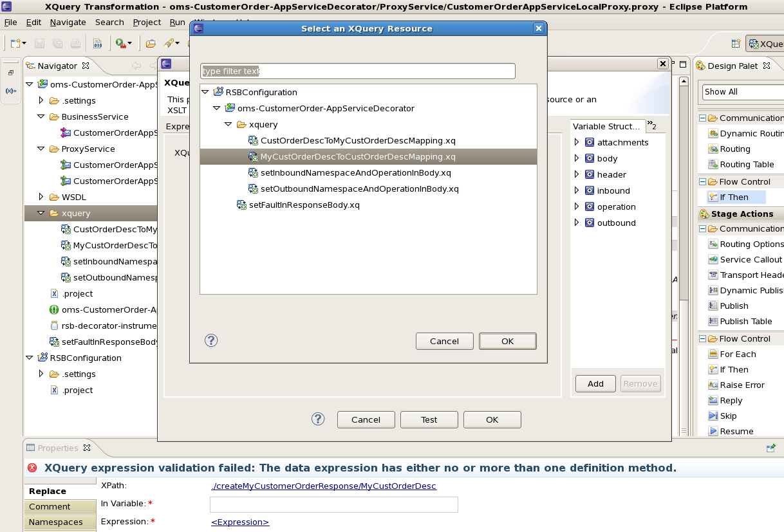The height and width of the screenshot is (532, 784).
Task: Select the Variable Struct... tab
Action: pyautogui.click(x=607, y=126)
